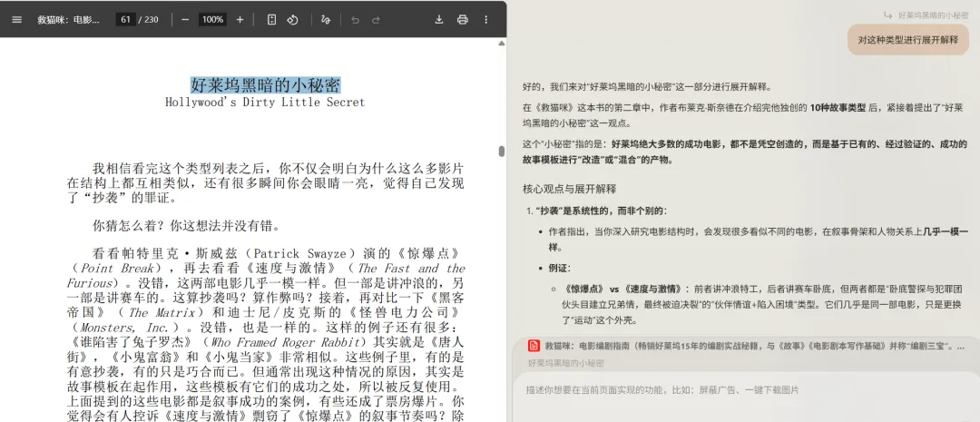The image size is (980, 422).
Task: Click the chat input placeholder 描述你想要在当前页面实现的功能
Action: [x=662, y=389]
